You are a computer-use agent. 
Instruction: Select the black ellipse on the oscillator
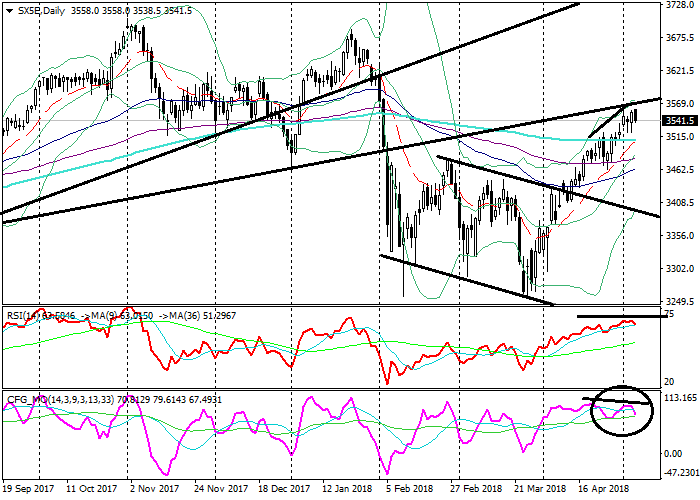pos(620,410)
